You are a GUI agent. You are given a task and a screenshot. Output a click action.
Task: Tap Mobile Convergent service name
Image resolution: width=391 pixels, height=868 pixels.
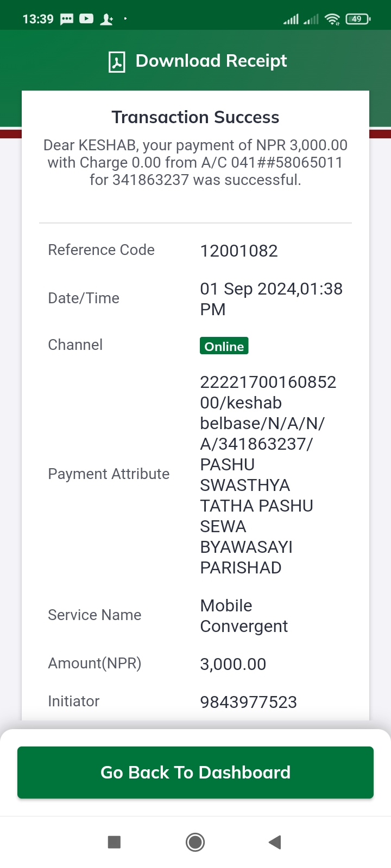click(244, 616)
